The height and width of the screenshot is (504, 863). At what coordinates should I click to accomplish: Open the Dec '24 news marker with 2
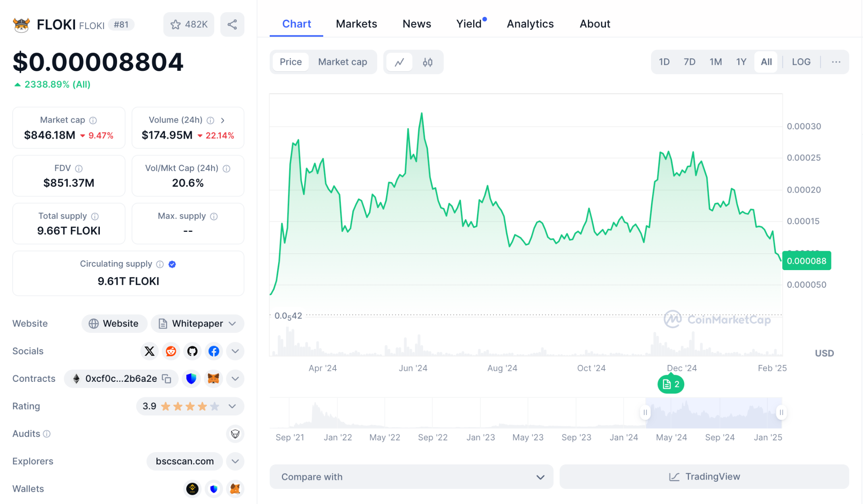pos(671,384)
